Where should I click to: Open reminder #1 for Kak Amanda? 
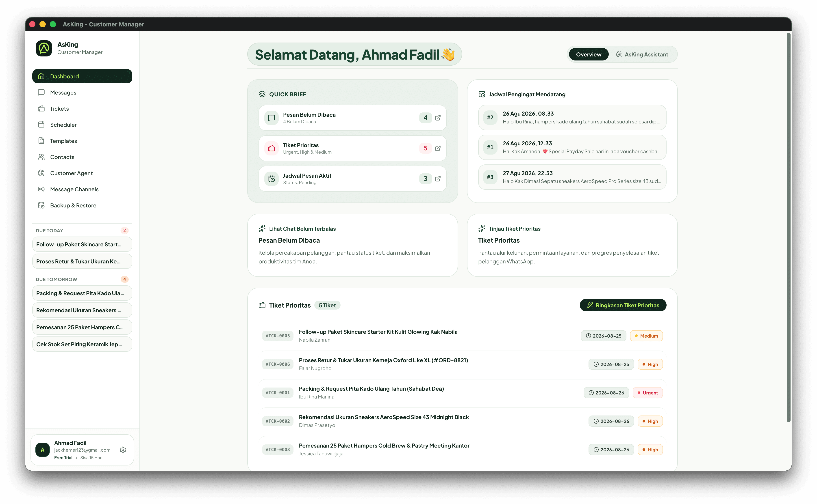[x=572, y=147]
